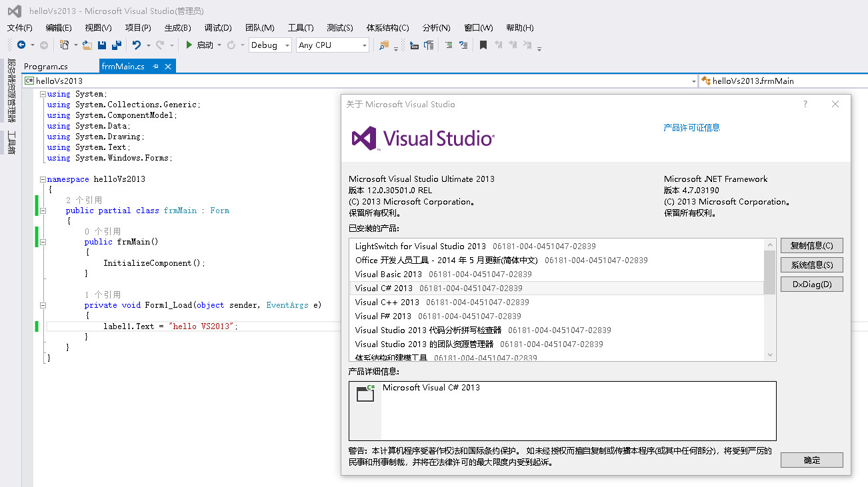Open the 调试(D) menu

[218, 27]
